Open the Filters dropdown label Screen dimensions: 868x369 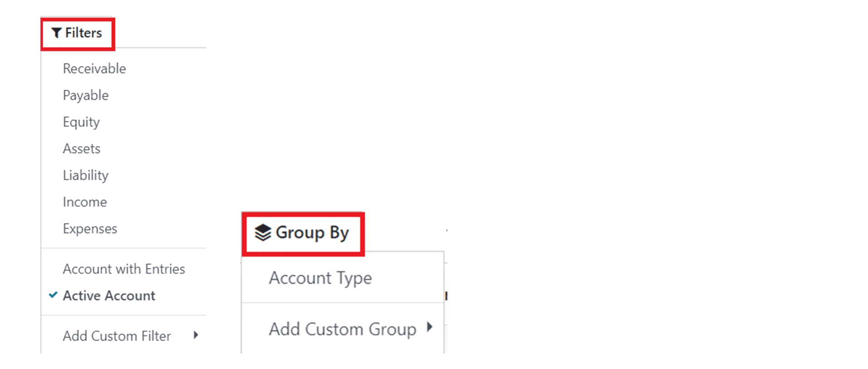click(x=84, y=33)
